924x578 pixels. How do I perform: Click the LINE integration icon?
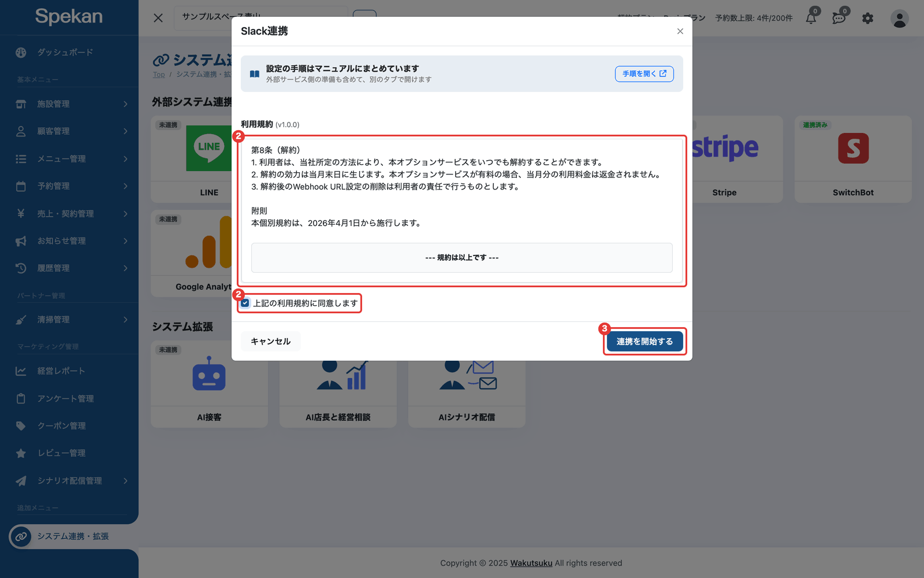click(208, 148)
